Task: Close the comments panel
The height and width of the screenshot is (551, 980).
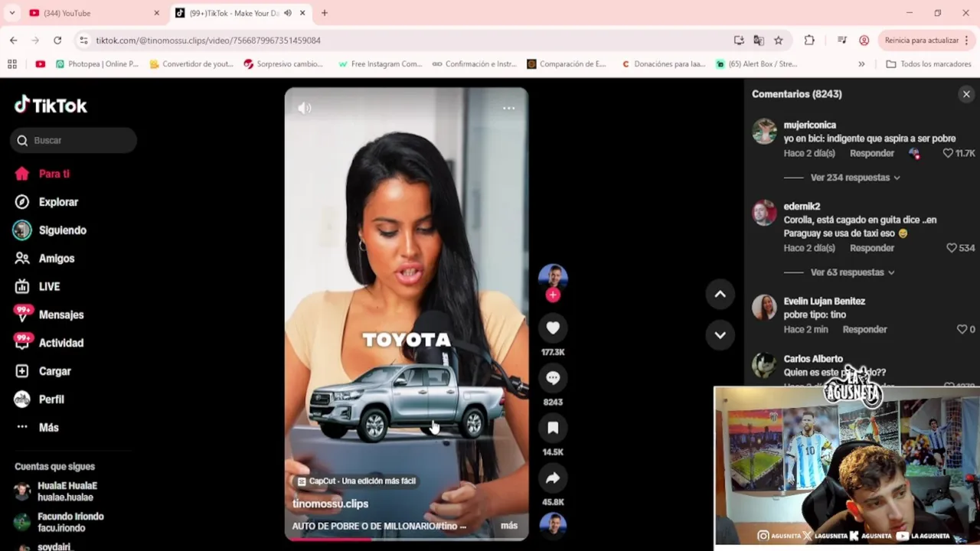Action: click(966, 94)
